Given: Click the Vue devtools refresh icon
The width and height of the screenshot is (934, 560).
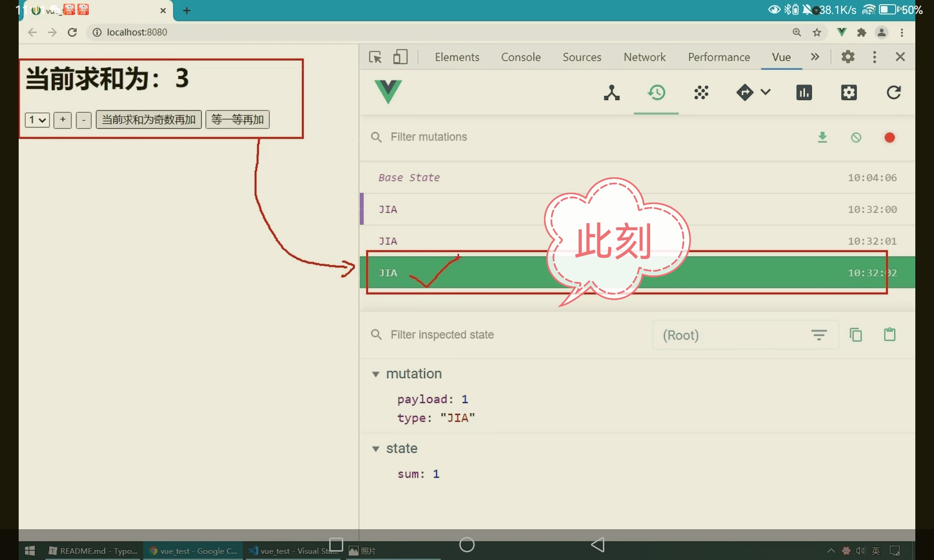Looking at the screenshot, I should tap(893, 92).
